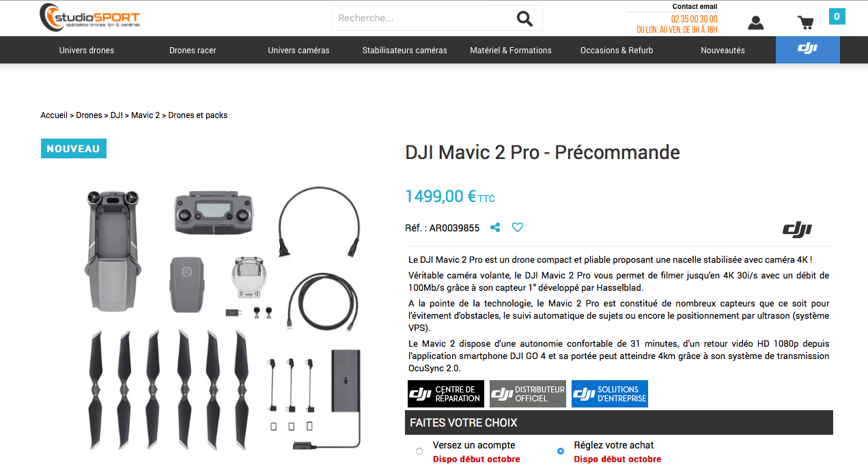Click the Mavic 2 Pro product image

[x=224, y=317]
